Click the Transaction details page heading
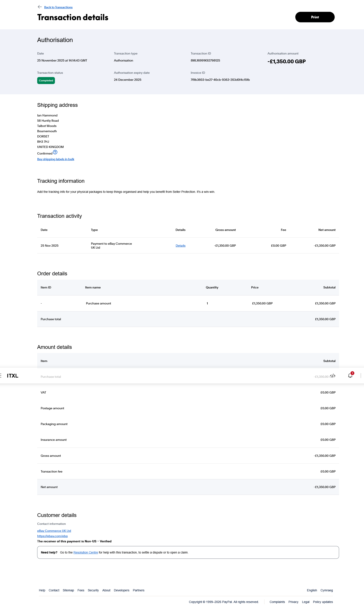The image size is (364, 615). tap(73, 18)
